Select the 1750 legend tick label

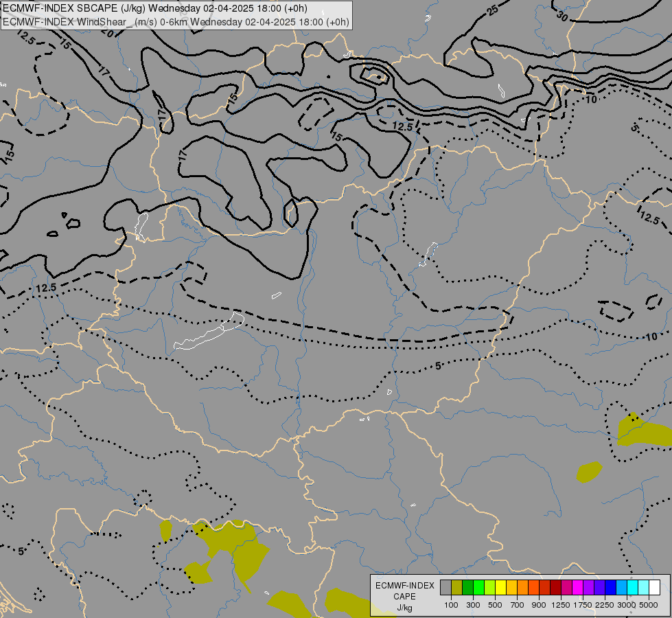point(583,605)
